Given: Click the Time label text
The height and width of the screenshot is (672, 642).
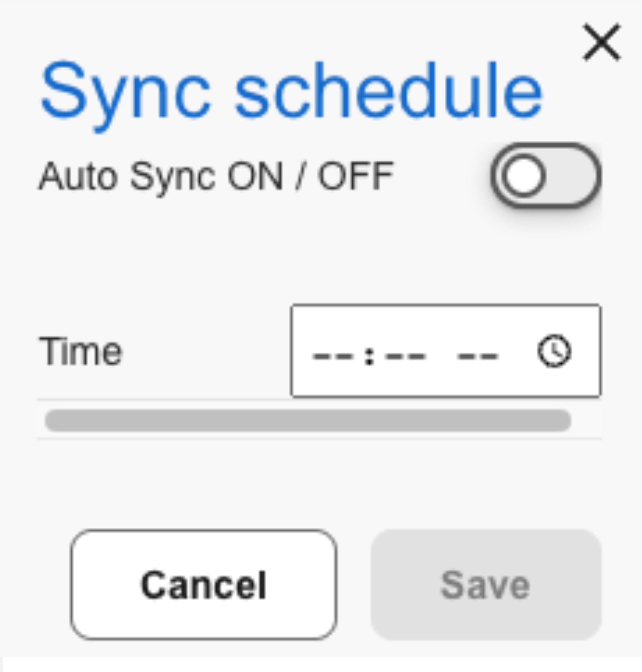Looking at the screenshot, I should [x=81, y=351].
